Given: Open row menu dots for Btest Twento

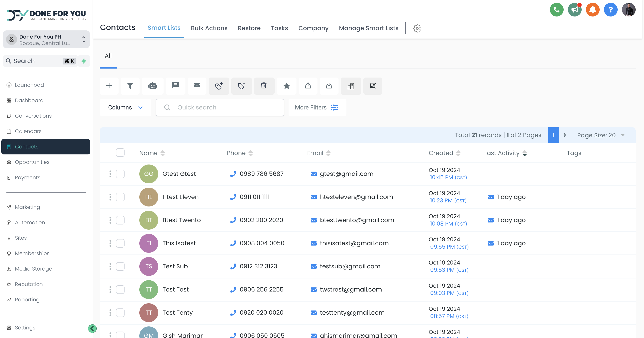Looking at the screenshot, I should (110, 220).
